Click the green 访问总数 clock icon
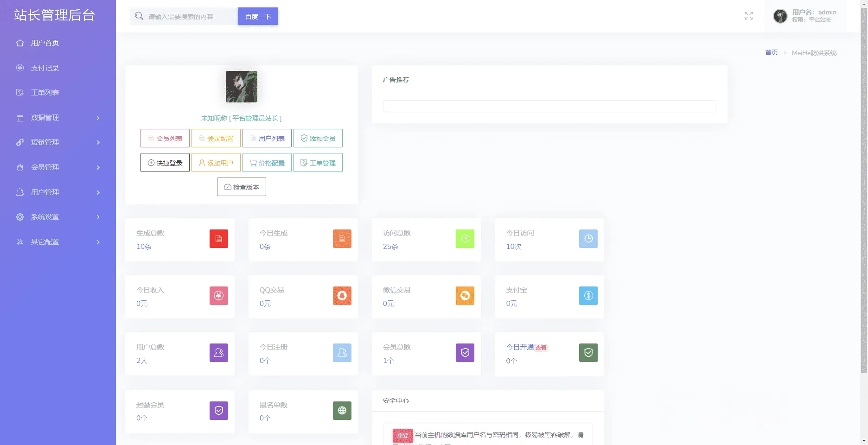Image resolution: width=868 pixels, height=445 pixels. coord(465,239)
